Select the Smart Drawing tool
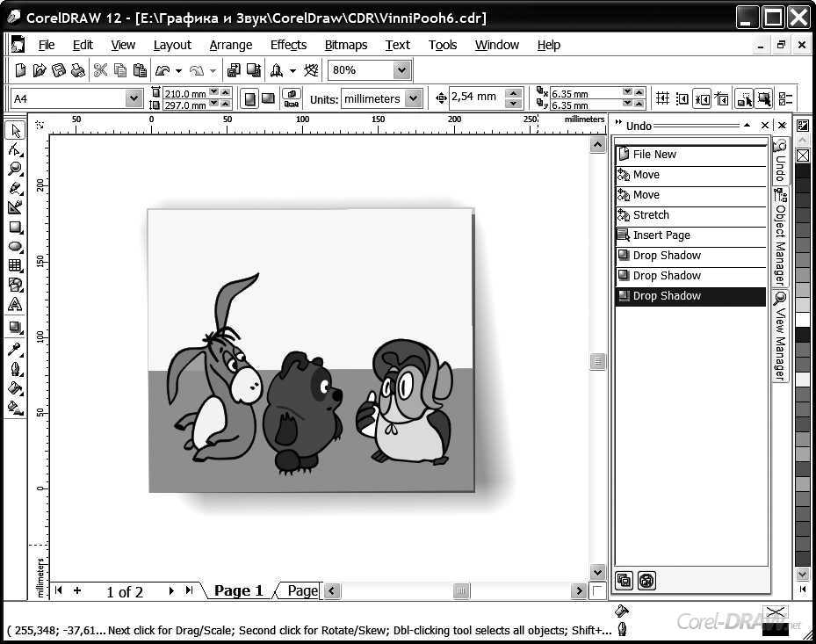The height and width of the screenshot is (644, 816). [x=15, y=207]
